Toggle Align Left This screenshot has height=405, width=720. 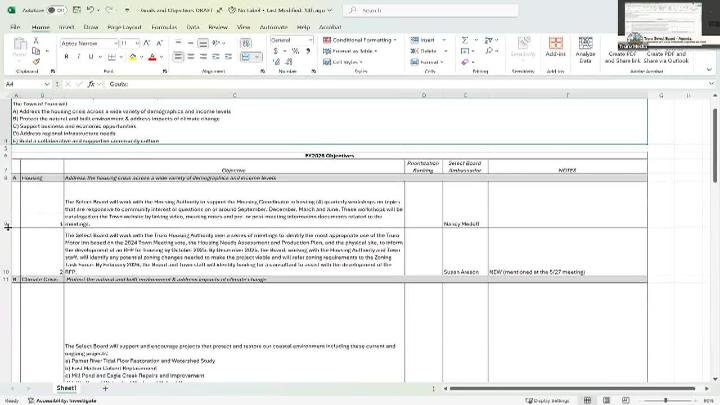click(178, 56)
